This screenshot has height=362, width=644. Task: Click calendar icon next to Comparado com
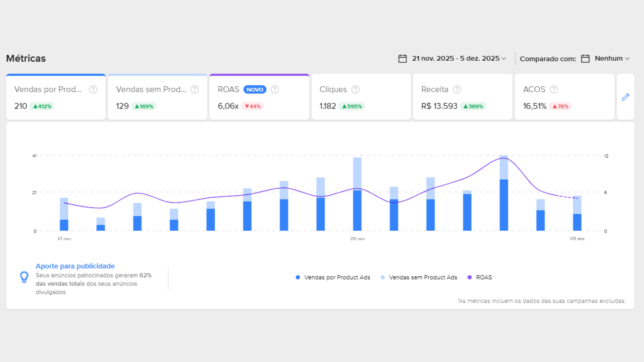click(585, 59)
